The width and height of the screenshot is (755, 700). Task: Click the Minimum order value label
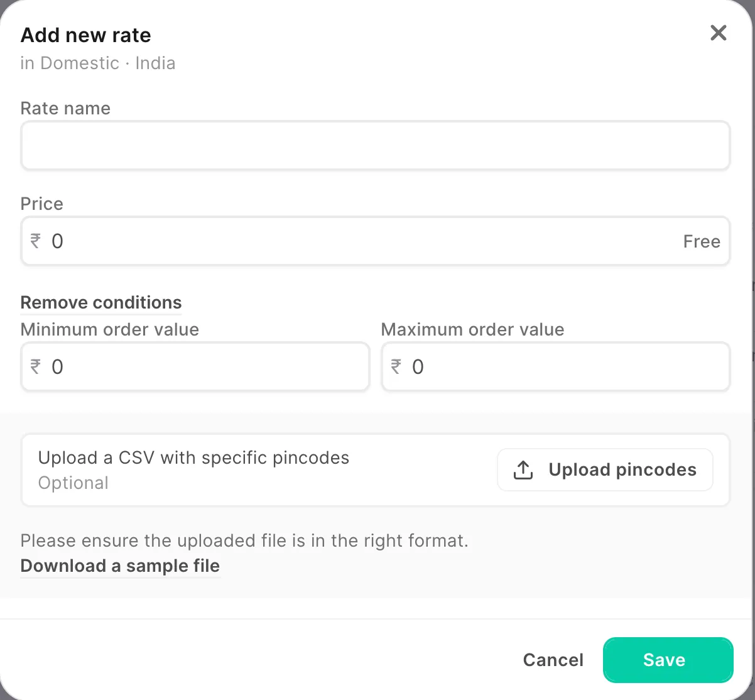coord(110,329)
